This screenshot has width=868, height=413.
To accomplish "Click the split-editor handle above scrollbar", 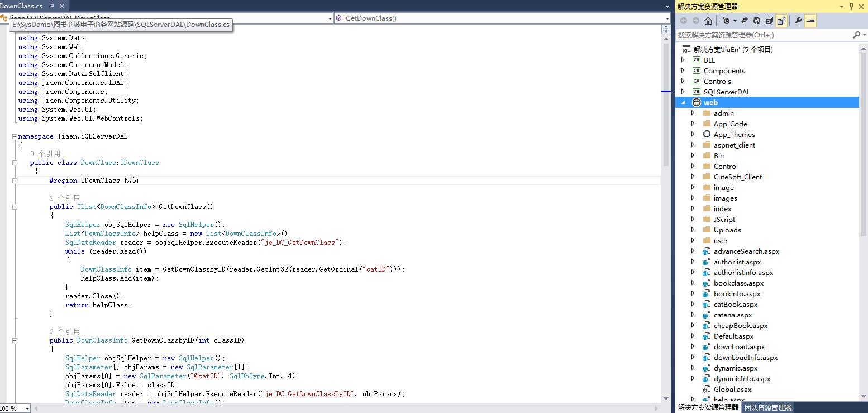I will (x=666, y=30).
